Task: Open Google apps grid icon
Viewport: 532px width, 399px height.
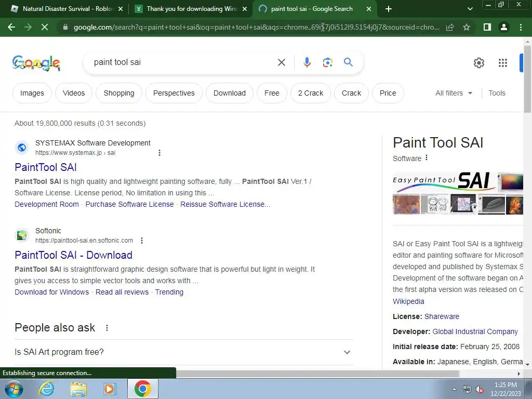Action: click(503, 63)
